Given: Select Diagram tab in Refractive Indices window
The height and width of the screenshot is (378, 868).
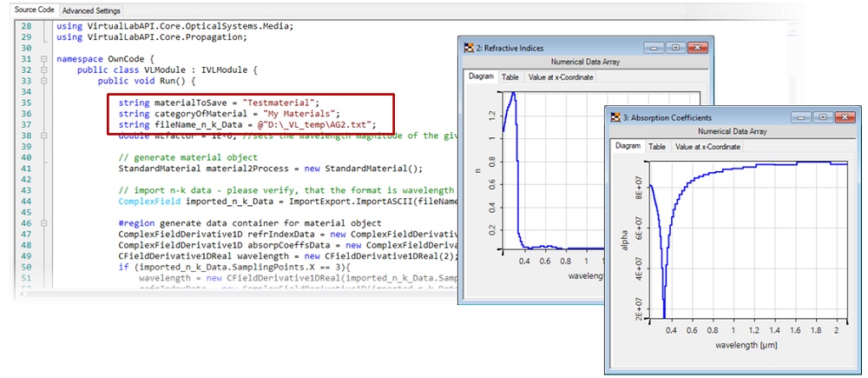Looking at the screenshot, I should [x=481, y=76].
